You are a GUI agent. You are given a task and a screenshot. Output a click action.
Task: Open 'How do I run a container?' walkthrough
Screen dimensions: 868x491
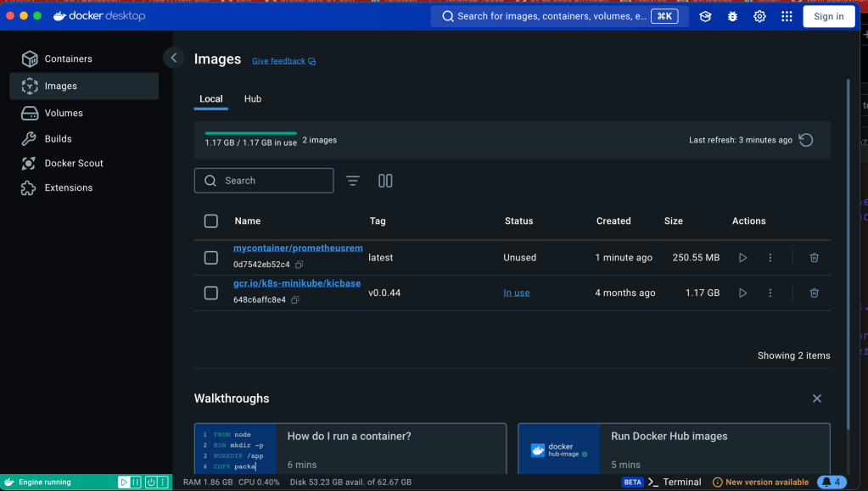pyautogui.click(x=350, y=449)
